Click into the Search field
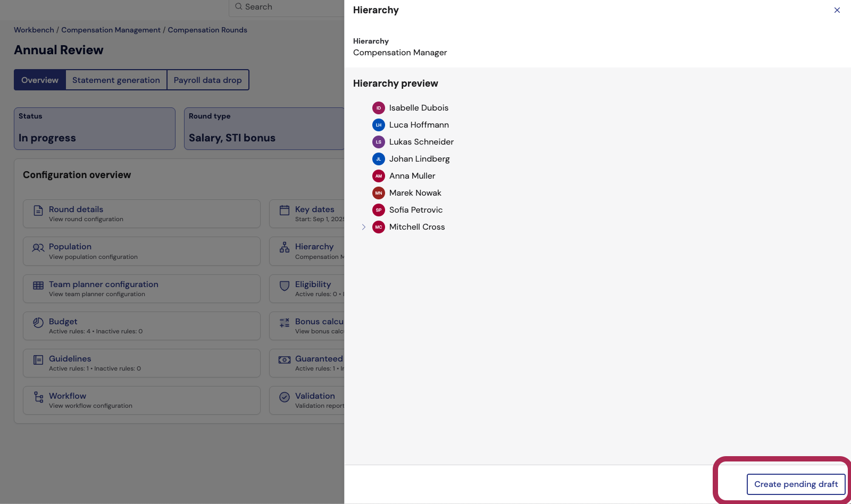 287,7
